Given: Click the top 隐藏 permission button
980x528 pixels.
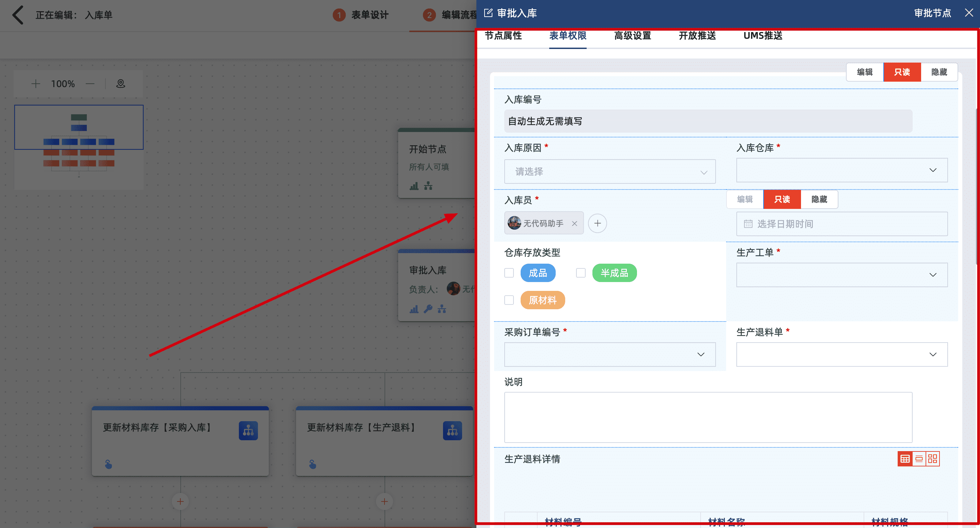Looking at the screenshot, I should click(x=939, y=72).
